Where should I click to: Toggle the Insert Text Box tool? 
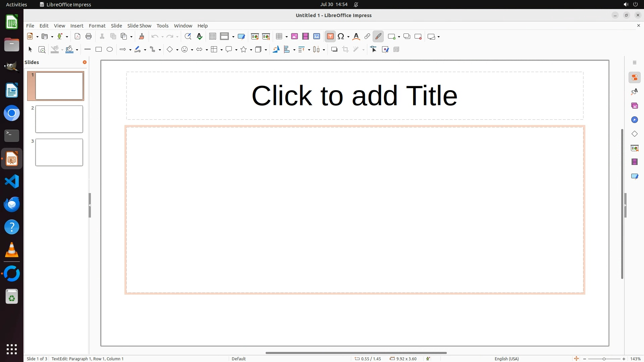330,37
